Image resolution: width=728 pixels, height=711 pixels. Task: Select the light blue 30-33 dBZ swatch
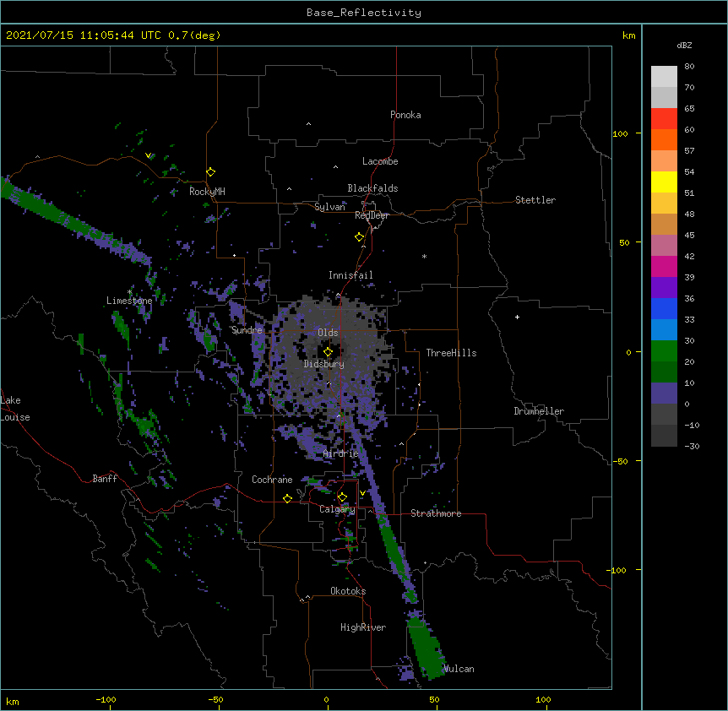pyautogui.click(x=664, y=330)
